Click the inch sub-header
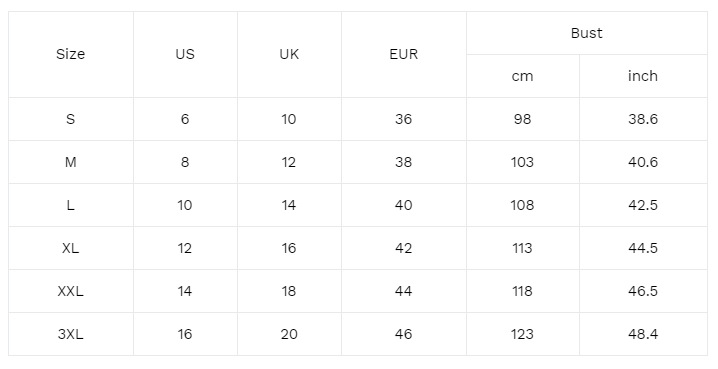 (x=643, y=76)
